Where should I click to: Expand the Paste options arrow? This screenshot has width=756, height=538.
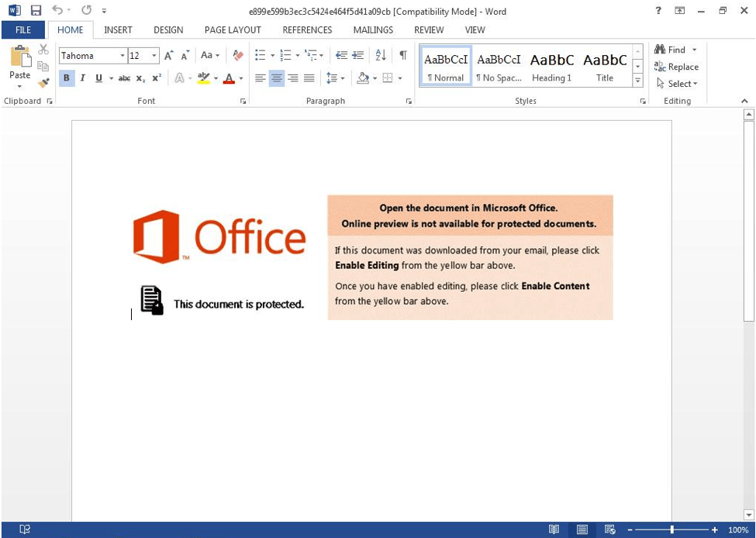[19, 86]
